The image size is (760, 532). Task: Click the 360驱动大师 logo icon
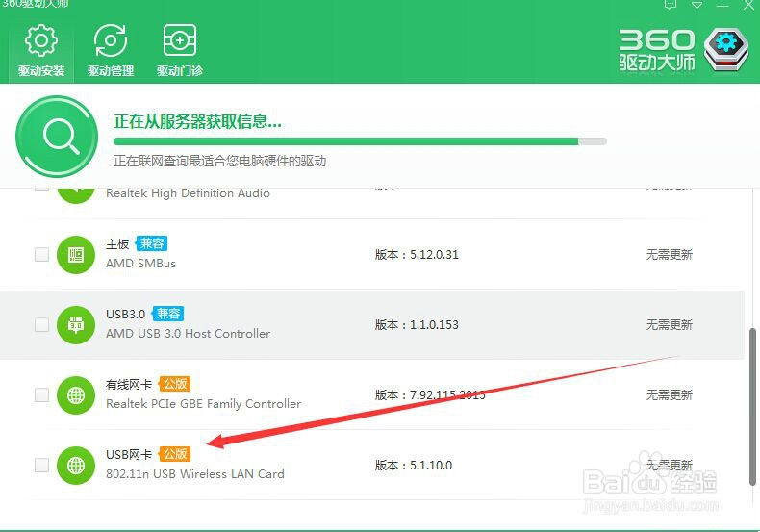726,49
